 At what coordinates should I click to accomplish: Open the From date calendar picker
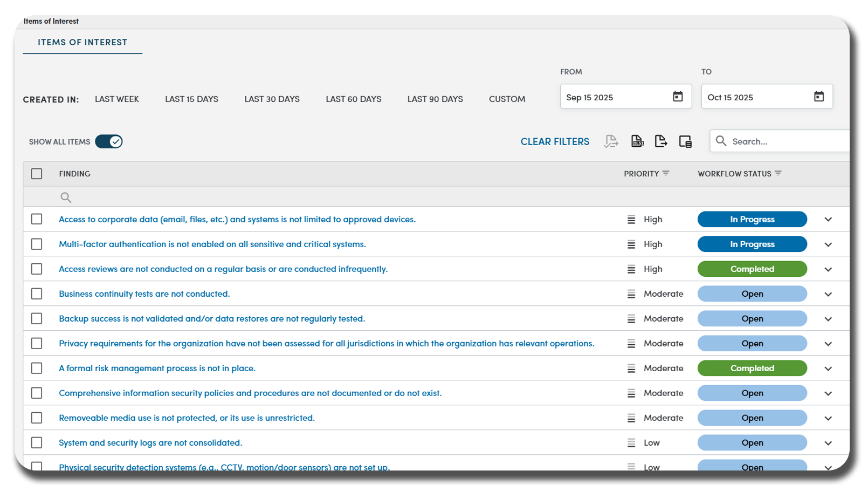(678, 97)
